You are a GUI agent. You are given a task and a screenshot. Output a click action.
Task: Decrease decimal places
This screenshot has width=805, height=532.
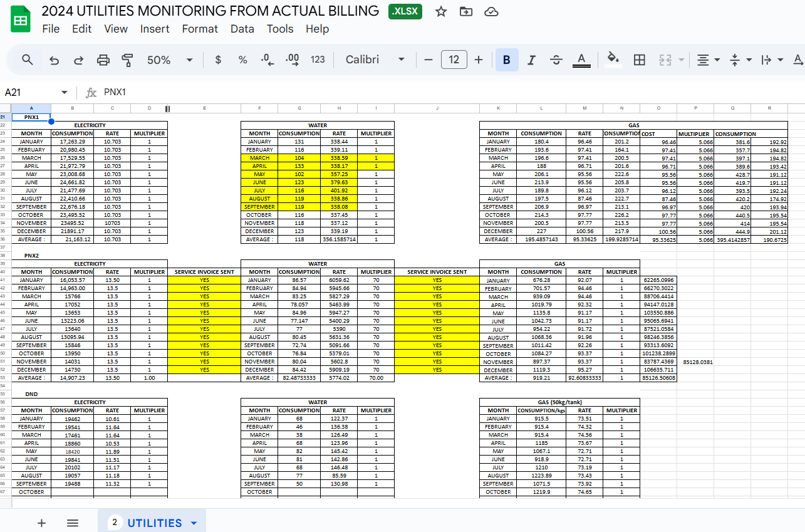(x=267, y=60)
